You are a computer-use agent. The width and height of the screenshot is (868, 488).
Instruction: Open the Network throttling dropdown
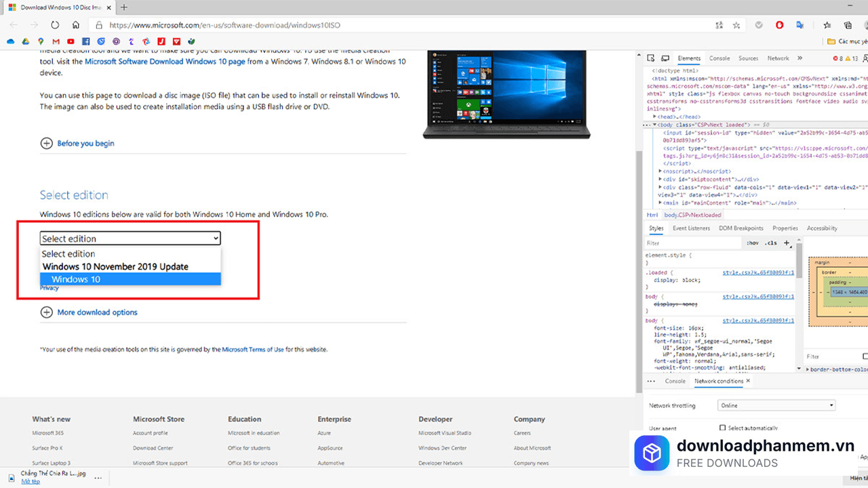775,405
